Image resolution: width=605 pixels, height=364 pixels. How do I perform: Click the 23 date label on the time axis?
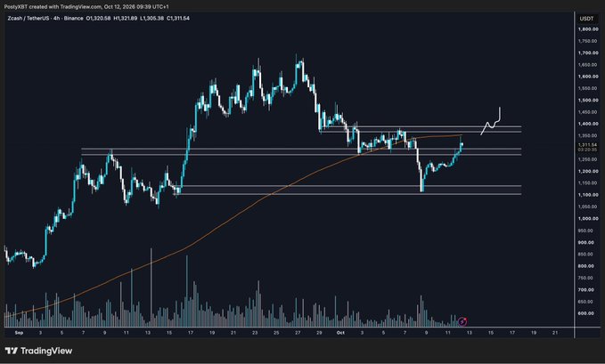click(x=255, y=332)
